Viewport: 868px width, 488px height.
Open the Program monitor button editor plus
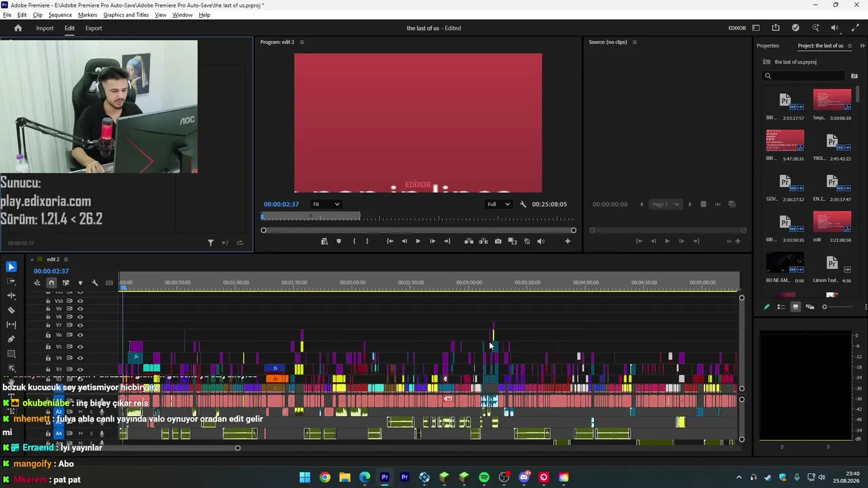568,241
